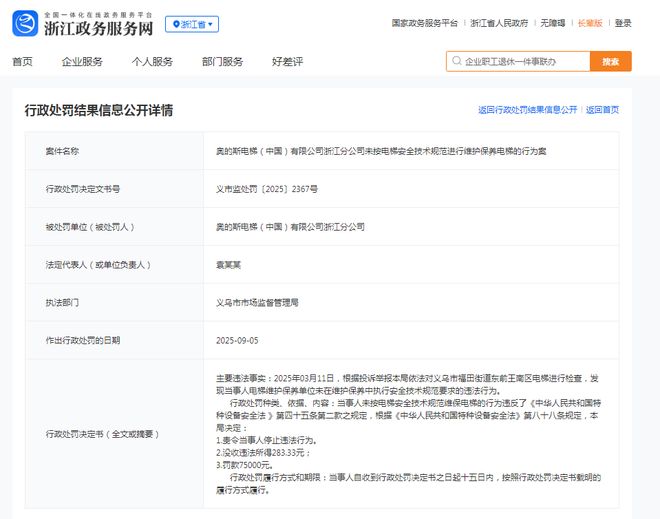Click the penalty document number 义市监处罚〔2025〕2367号

[x=267, y=188]
